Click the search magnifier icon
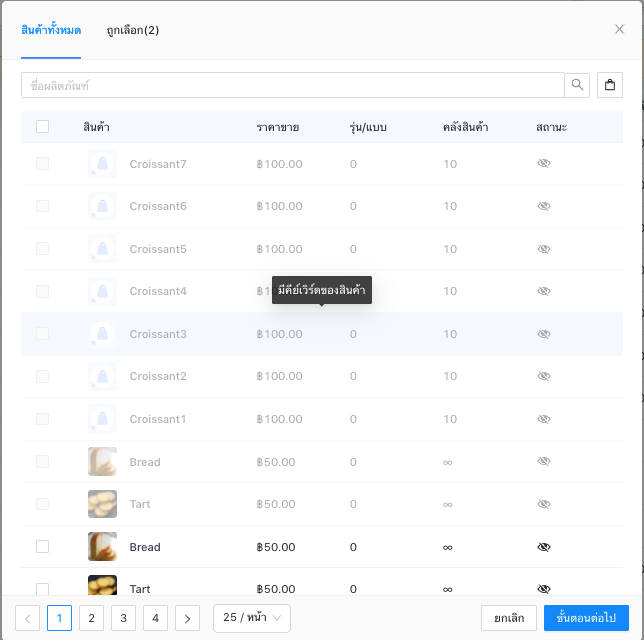The width and height of the screenshot is (644, 640). click(x=577, y=85)
